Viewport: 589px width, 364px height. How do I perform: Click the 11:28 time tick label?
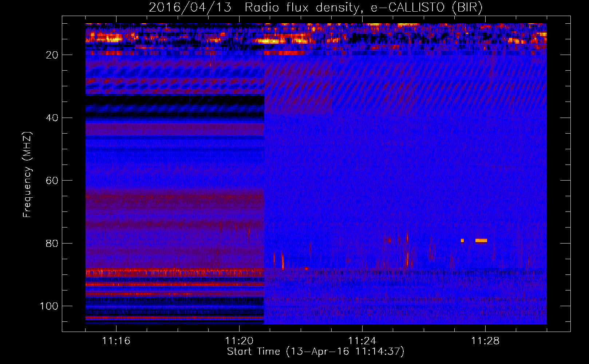pos(485,341)
